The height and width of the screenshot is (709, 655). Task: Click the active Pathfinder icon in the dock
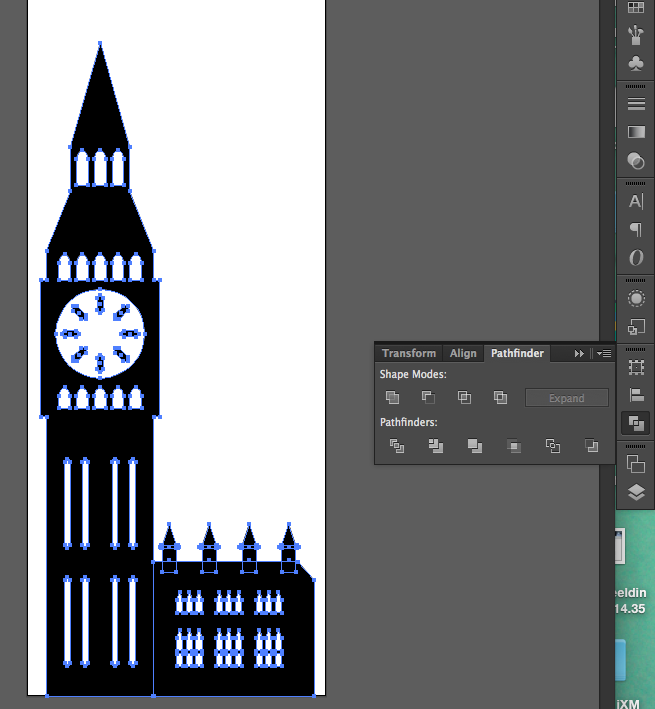click(636, 423)
